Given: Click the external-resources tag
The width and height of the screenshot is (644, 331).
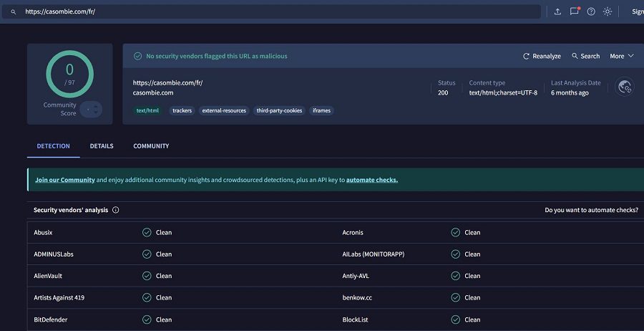Looking at the screenshot, I should pyautogui.click(x=224, y=110).
